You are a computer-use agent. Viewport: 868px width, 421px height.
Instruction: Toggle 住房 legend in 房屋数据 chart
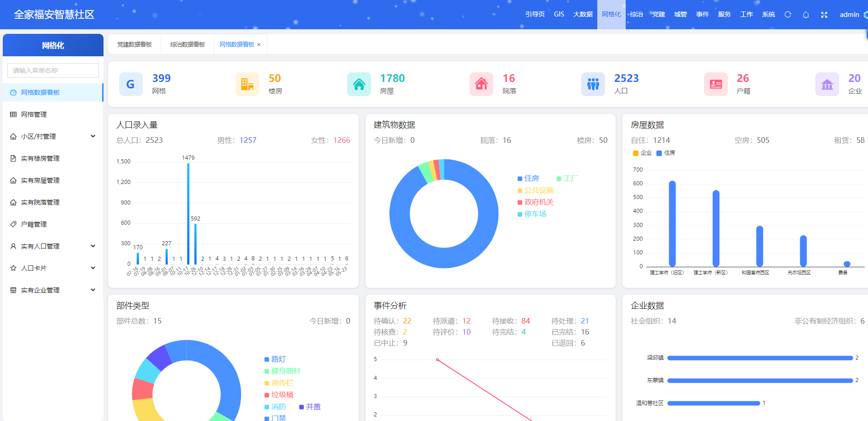666,153
